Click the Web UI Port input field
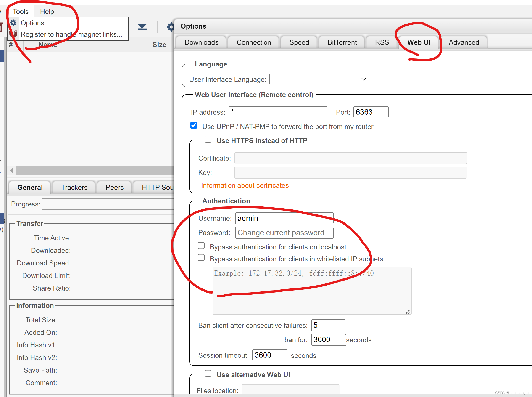Viewport: 532px width, 397px height. pos(371,112)
